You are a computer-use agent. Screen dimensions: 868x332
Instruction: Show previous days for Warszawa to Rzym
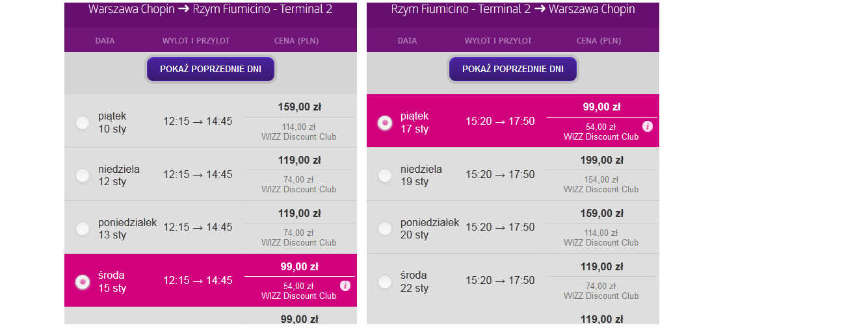coord(211,69)
